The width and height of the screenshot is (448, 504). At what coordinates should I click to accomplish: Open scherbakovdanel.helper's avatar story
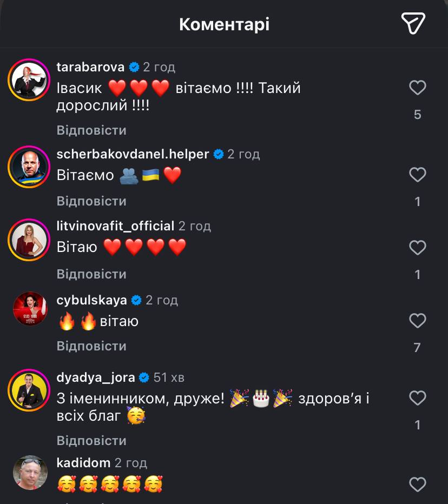click(x=29, y=167)
